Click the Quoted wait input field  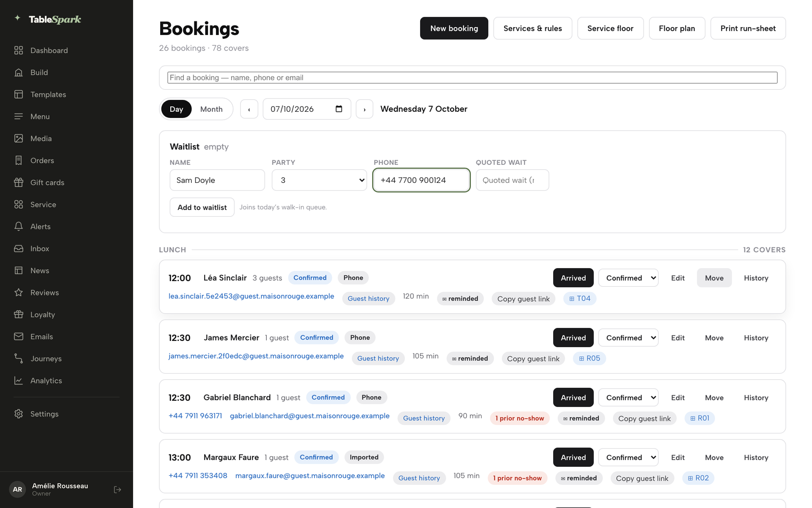[x=513, y=180]
